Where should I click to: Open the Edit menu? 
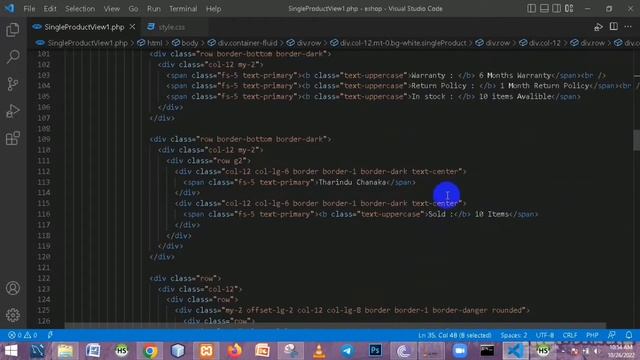click(x=50, y=9)
